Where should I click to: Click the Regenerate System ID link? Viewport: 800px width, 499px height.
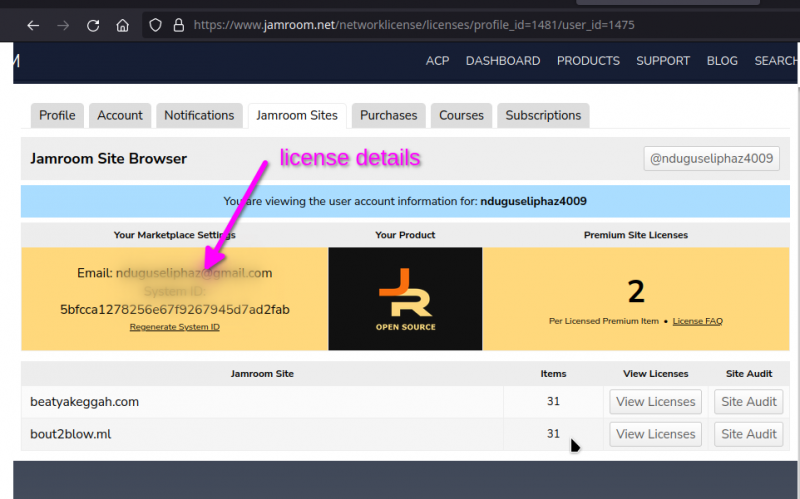(x=174, y=327)
